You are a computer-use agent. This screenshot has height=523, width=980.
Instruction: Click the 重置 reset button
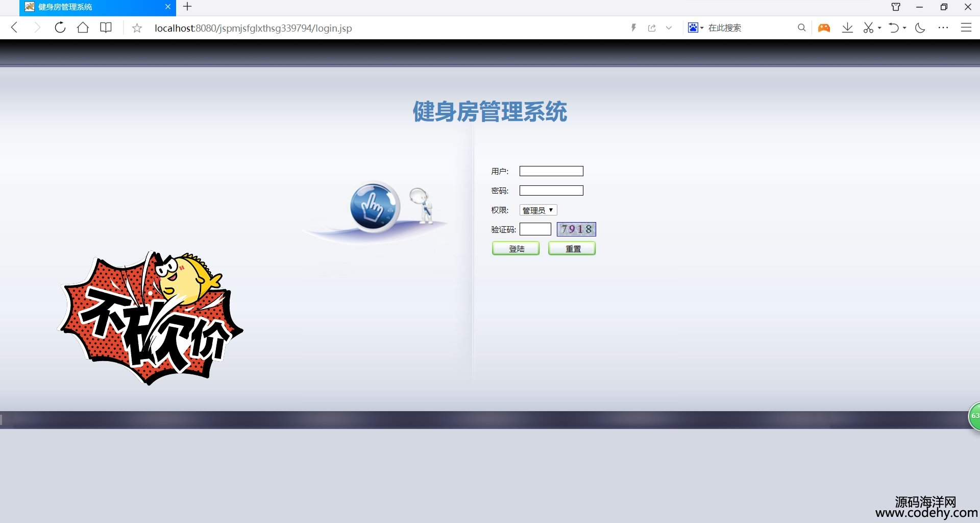pyautogui.click(x=572, y=249)
